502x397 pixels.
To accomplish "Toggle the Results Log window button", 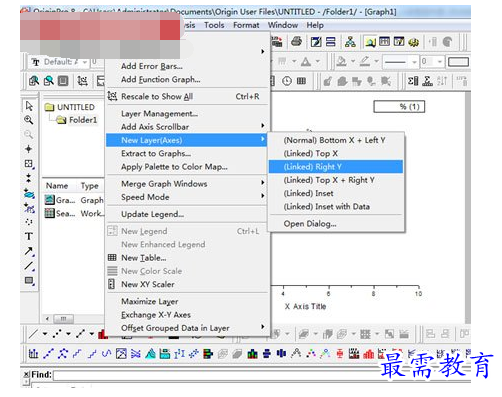I will [384, 42].
